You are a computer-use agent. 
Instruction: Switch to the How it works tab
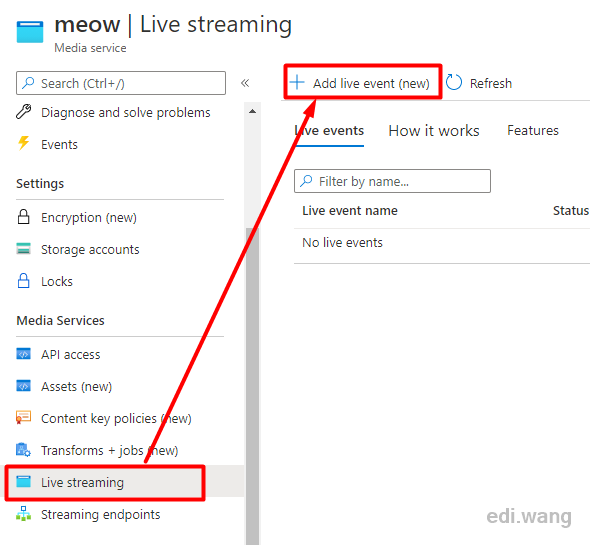pyautogui.click(x=434, y=131)
